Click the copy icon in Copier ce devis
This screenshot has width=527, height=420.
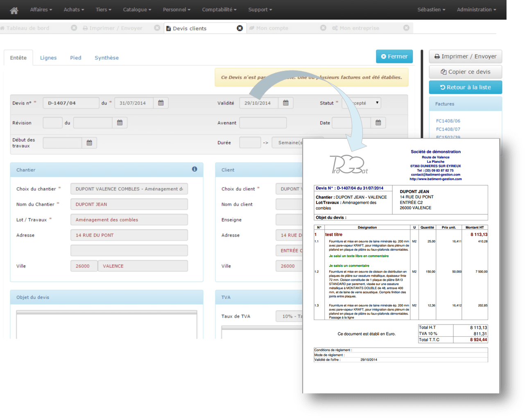click(443, 72)
